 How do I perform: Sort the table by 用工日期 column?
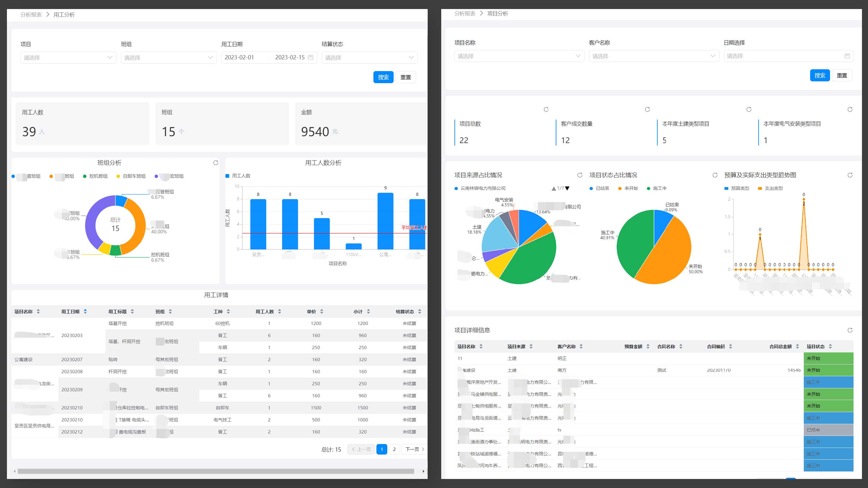(x=85, y=311)
